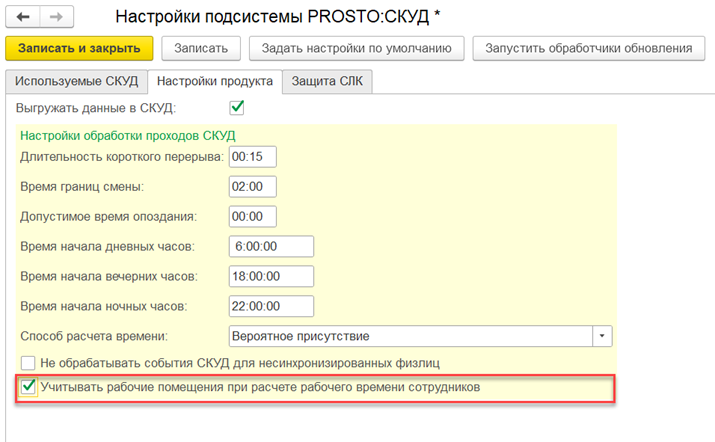Click the 'Записать' button
This screenshot has height=442, width=715.
click(x=201, y=48)
